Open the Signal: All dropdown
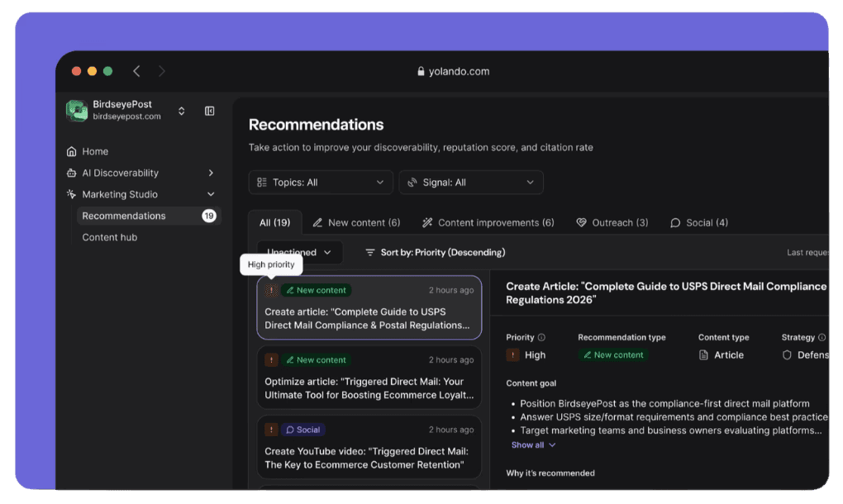Viewport: 843px width, 504px height. click(470, 182)
